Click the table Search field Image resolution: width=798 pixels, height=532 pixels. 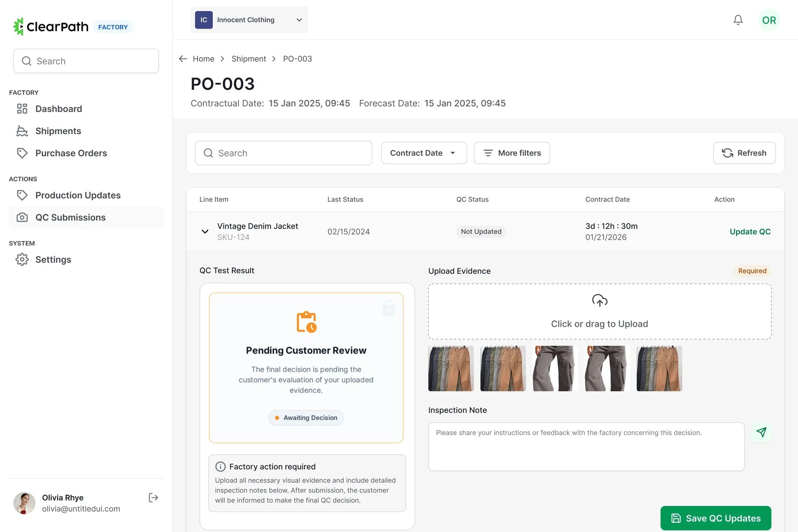pyautogui.click(x=283, y=153)
